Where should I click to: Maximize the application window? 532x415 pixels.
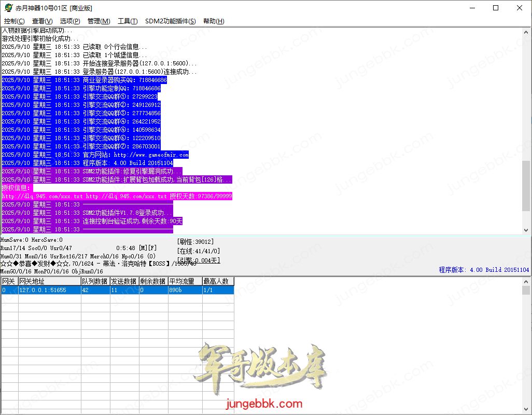pyautogui.click(x=495, y=8)
